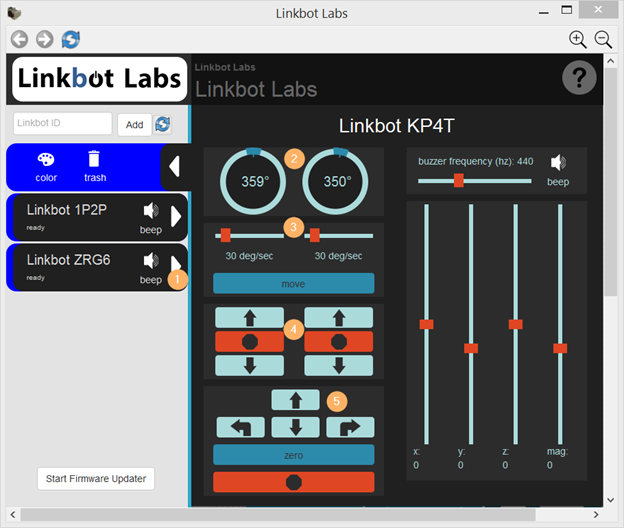Click the Add button
The image size is (624, 528).
pyautogui.click(x=135, y=125)
